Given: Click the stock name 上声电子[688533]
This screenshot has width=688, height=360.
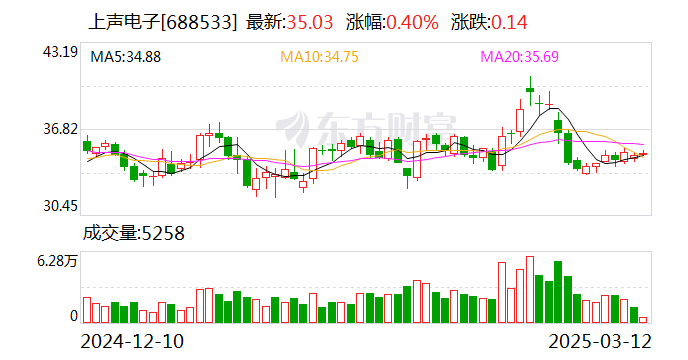Looking at the screenshot, I should (163, 22).
